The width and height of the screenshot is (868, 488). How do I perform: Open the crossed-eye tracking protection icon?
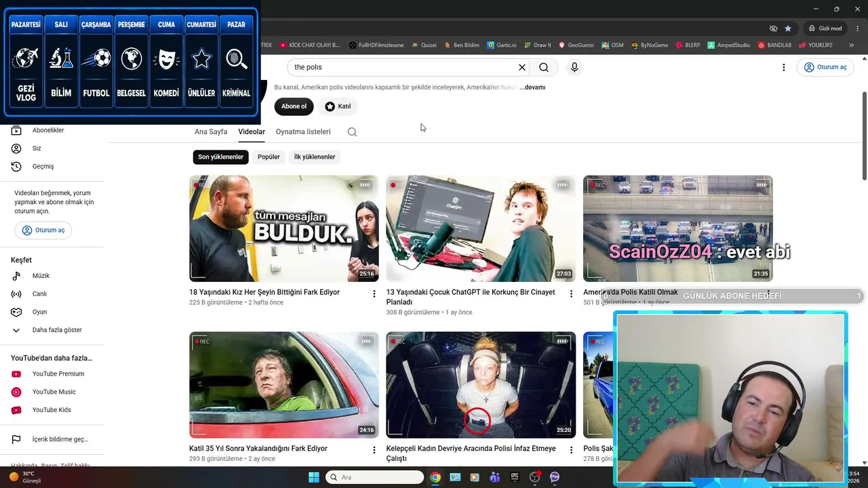pyautogui.click(x=773, y=28)
